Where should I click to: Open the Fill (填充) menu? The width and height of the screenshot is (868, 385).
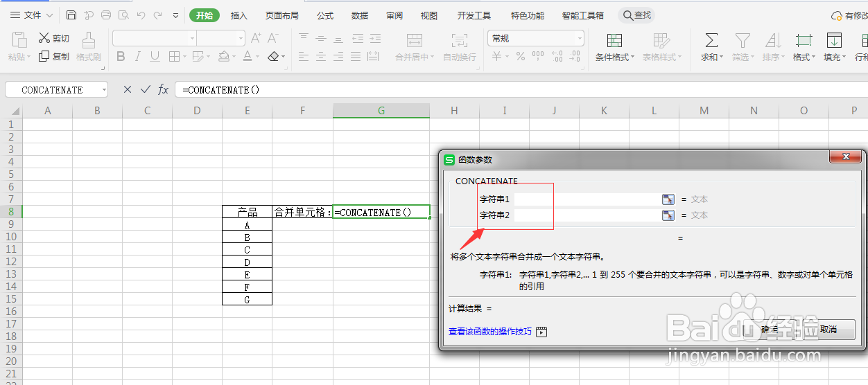click(x=834, y=47)
